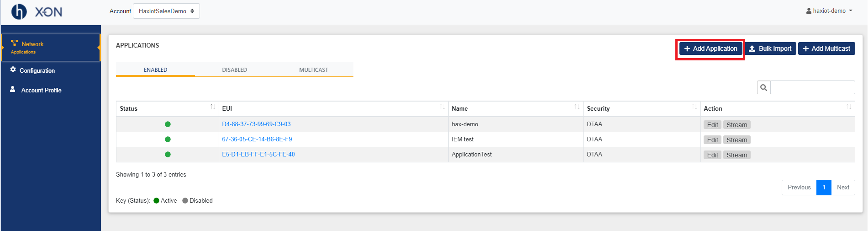Screen dimensions: 868x231
Task: Click the Bulk Import button
Action: pos(770,48)
